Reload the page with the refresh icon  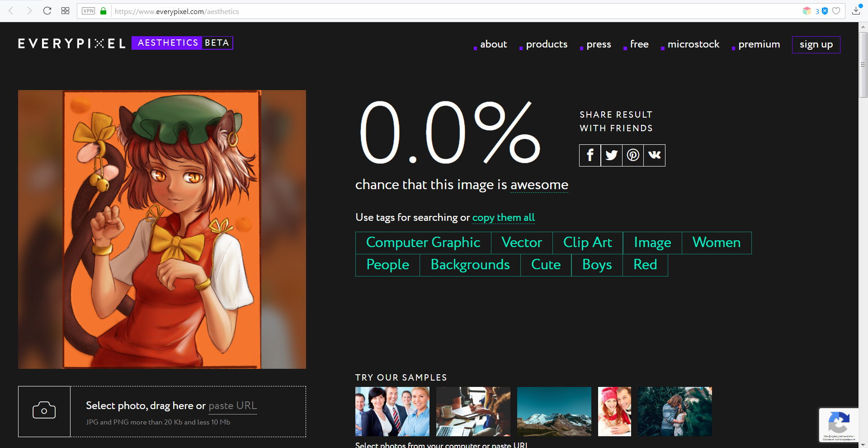click(x=47, y=11)
